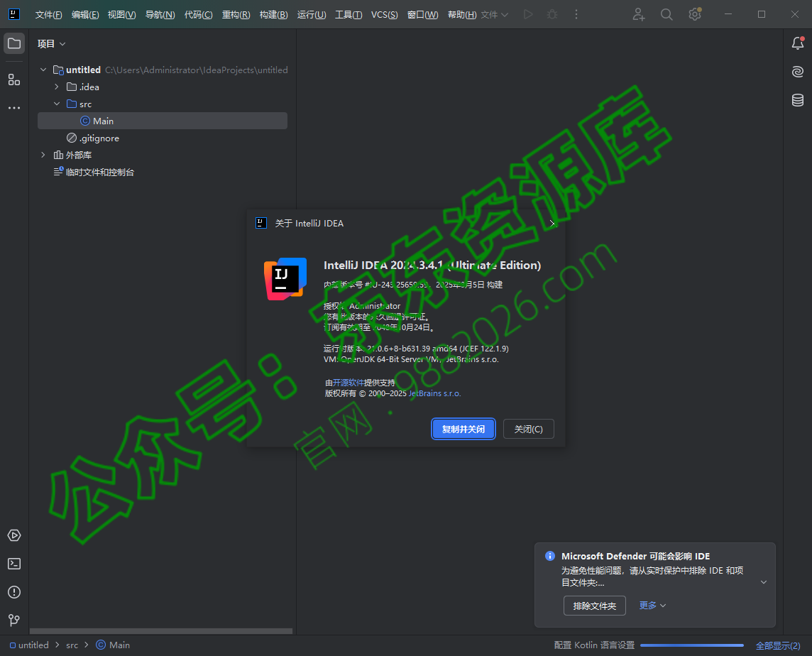
Task: Open the Terminal tool window
Action: coord(14,563)
